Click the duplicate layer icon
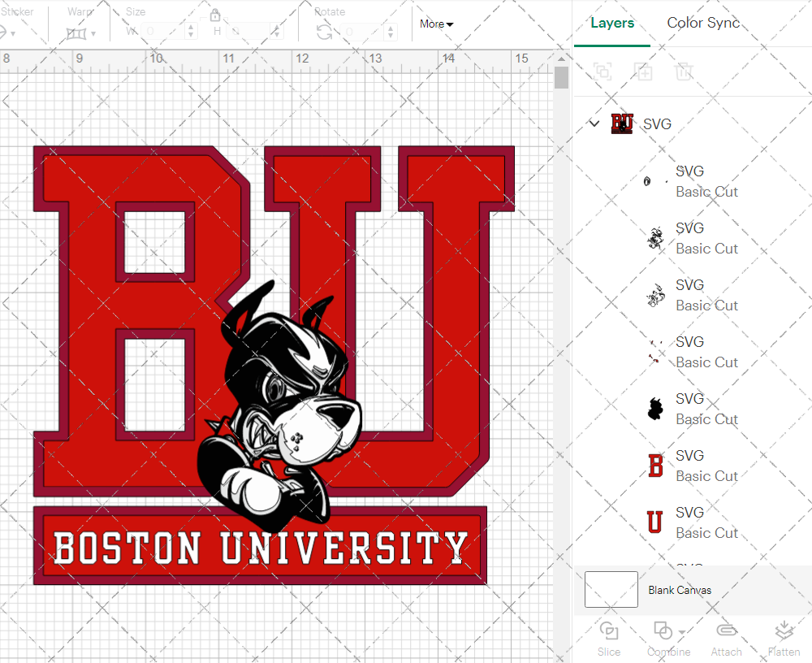 click(x=603, y=71)
